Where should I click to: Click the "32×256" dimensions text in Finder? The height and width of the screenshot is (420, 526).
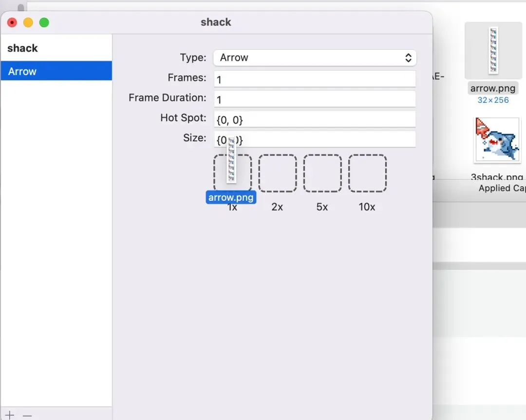point(493,100)
